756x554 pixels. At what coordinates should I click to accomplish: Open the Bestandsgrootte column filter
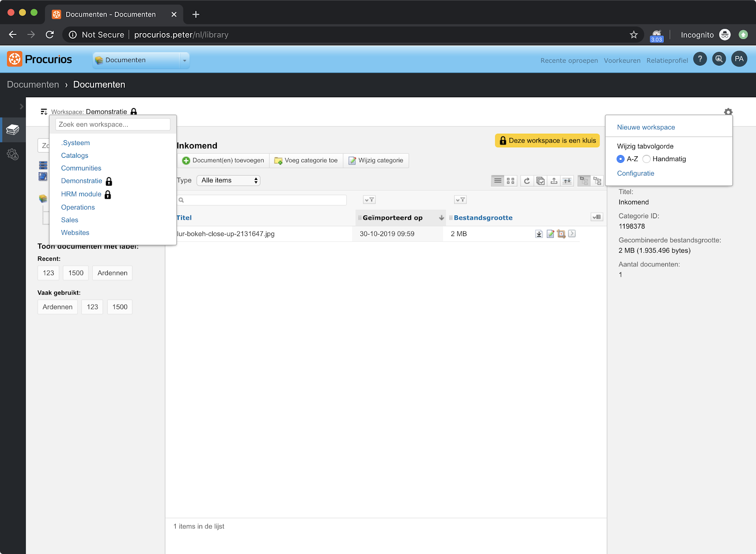[460, 200]
